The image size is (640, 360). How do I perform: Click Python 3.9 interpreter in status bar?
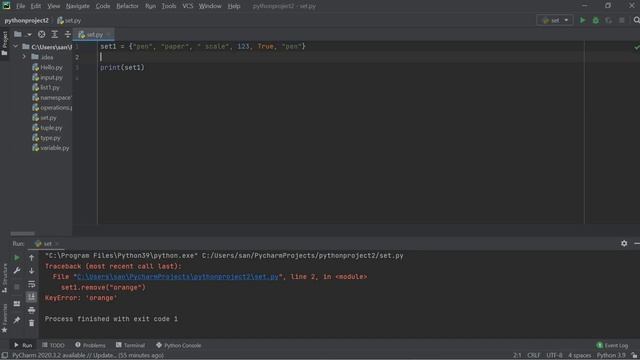point(611,356)
